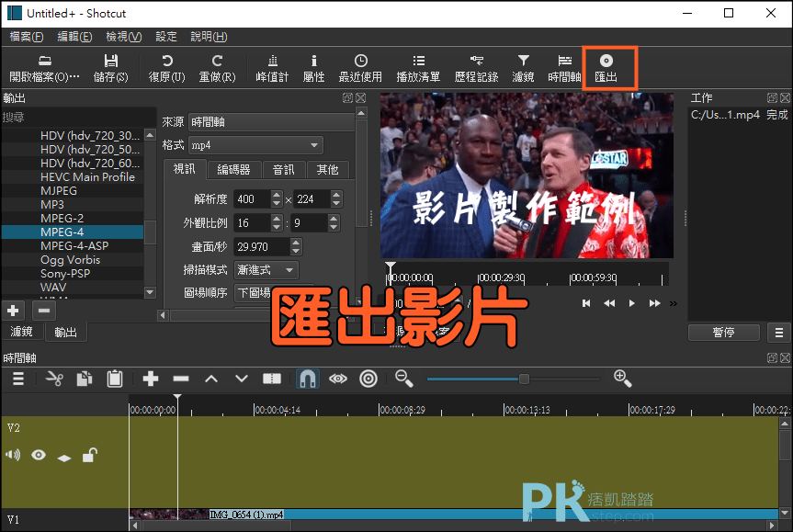This screenshot has width=793, height=532.
Task: Open the 屬性 properties panel
Action: tap(313, 68)
